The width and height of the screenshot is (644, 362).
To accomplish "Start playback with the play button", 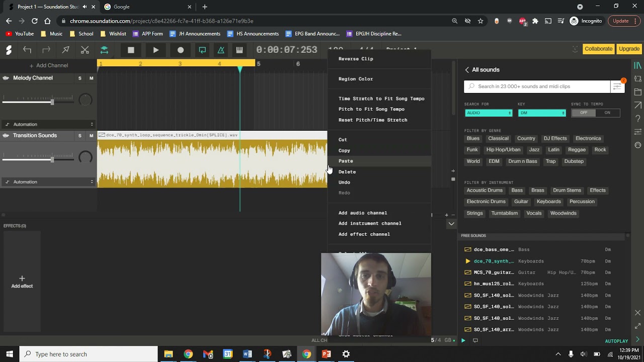I will pyautogui.click(x=156, y=50).
